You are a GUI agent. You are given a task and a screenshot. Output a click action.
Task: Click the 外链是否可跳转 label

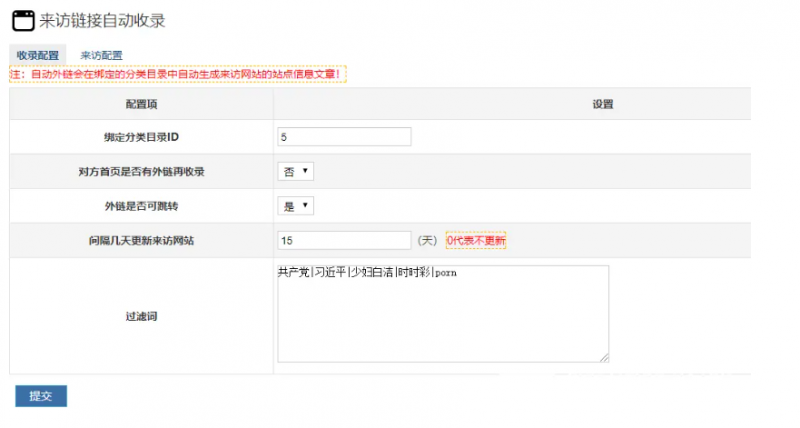point(141,206)
